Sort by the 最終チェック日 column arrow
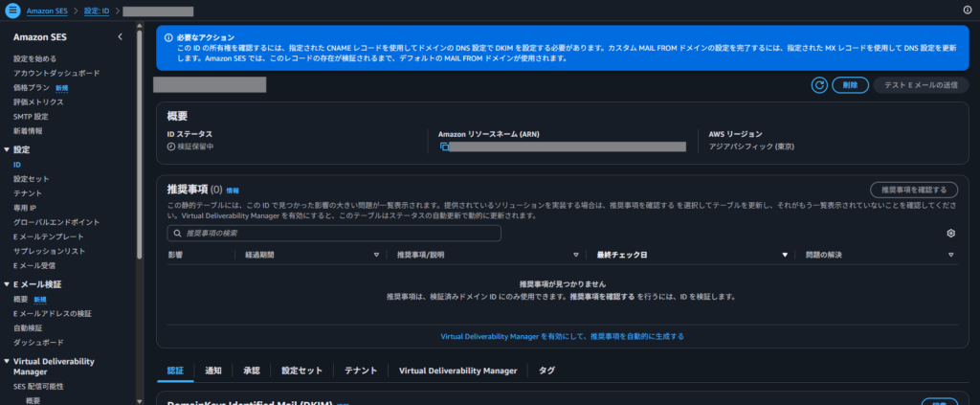The width and height of the screenshot is (980, 405). (x=785, y=255)
